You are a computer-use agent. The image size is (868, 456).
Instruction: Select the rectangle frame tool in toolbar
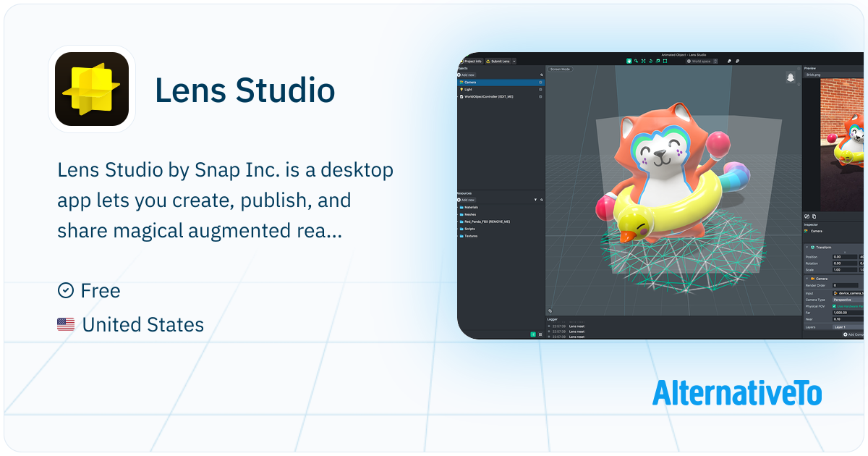click(x=665, y=62)
